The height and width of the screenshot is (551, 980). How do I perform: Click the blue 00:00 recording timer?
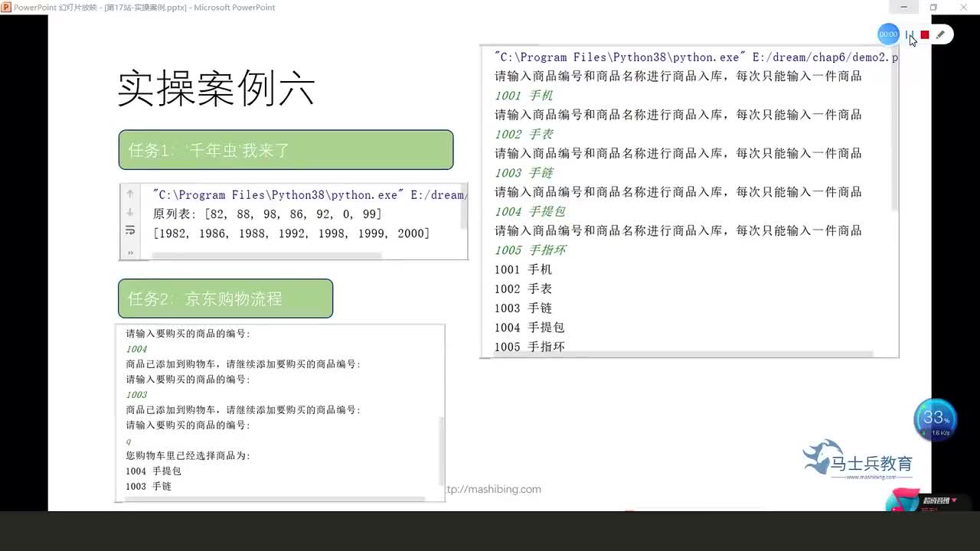[x=888, y=34]
